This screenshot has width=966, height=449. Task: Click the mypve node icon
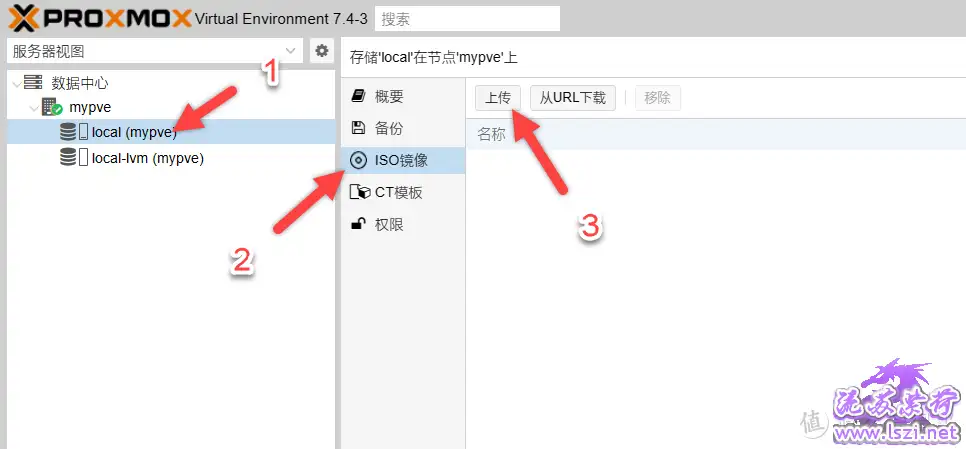52,107
